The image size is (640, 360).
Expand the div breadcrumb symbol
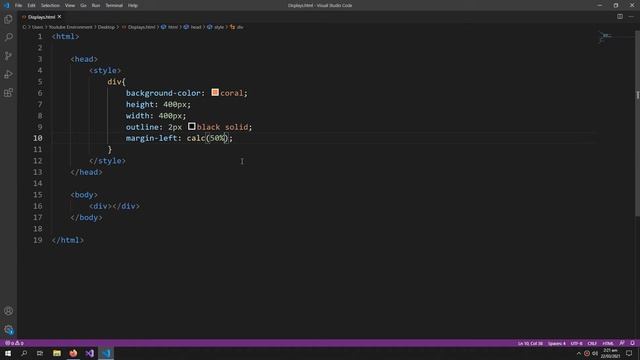[x=240, y=27]
